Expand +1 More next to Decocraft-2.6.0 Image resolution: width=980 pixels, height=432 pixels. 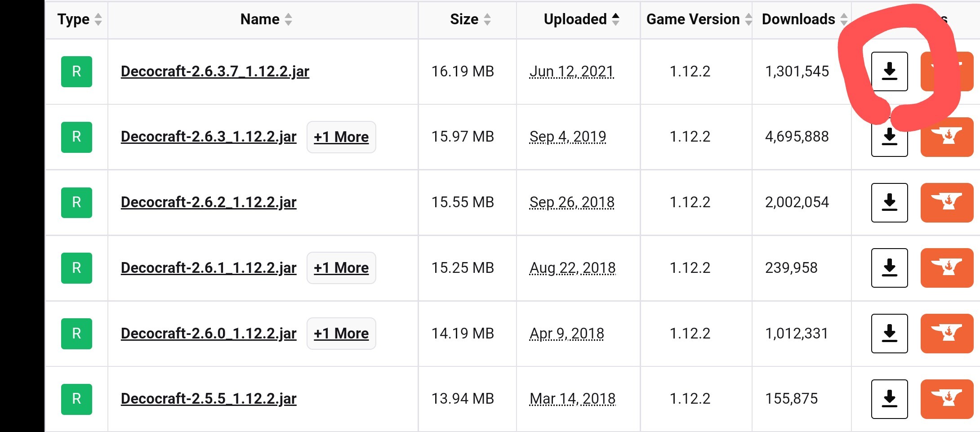tap(341, 334)
